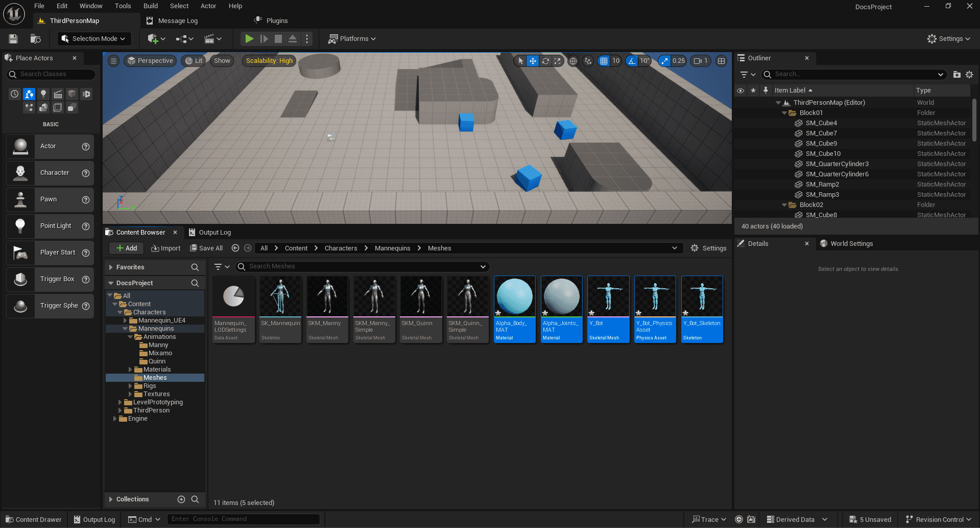Click Import in the Content Browser
The image size is (980, 528).
click(x=166, y=248)
